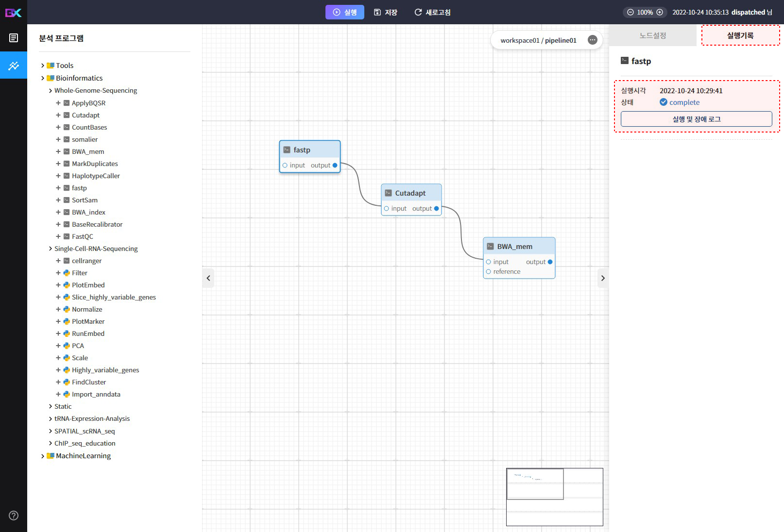The width and height of the screenshot is (784, 532).
Task: Add MarkDuplicates using its plus icon
Action: click(58, 164)
